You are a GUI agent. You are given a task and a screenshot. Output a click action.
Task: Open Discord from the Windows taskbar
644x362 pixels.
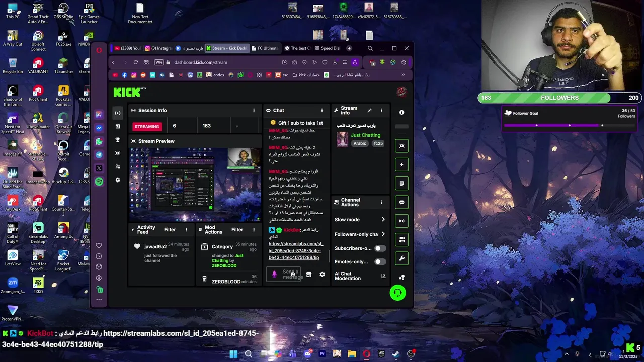click(x=307, y=354)
